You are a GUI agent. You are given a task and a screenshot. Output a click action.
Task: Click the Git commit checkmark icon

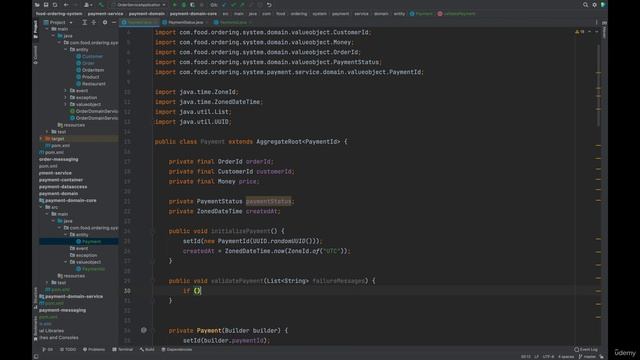[233, 5]
